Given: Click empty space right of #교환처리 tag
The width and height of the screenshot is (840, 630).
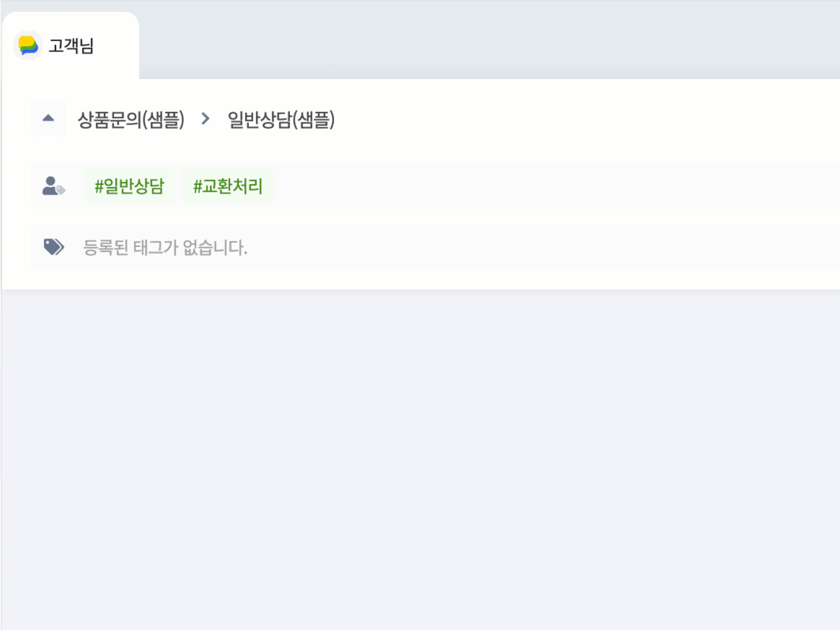Looking at the screenshot, I should pos(556,186).
